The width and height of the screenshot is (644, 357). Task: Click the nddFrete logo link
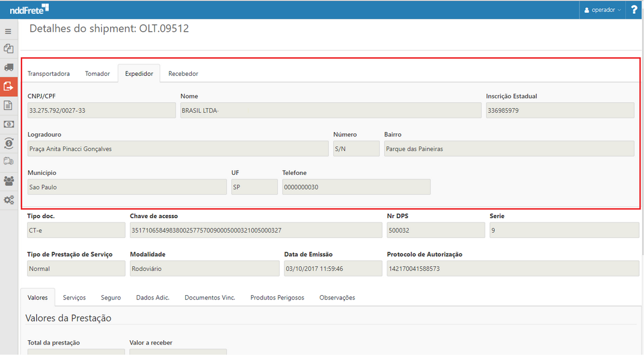pos(29,9)
